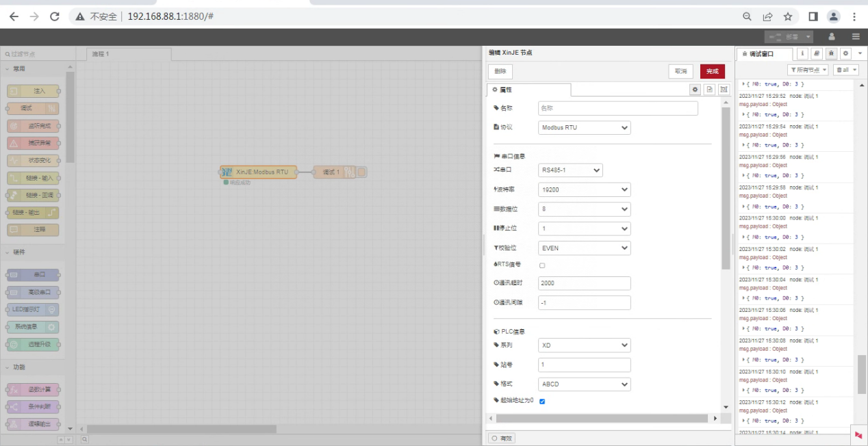The height and width of the screenshot is (446, 868).
Task: Select the 调试 debug node in the palette
Action: [x=33, y=108]
